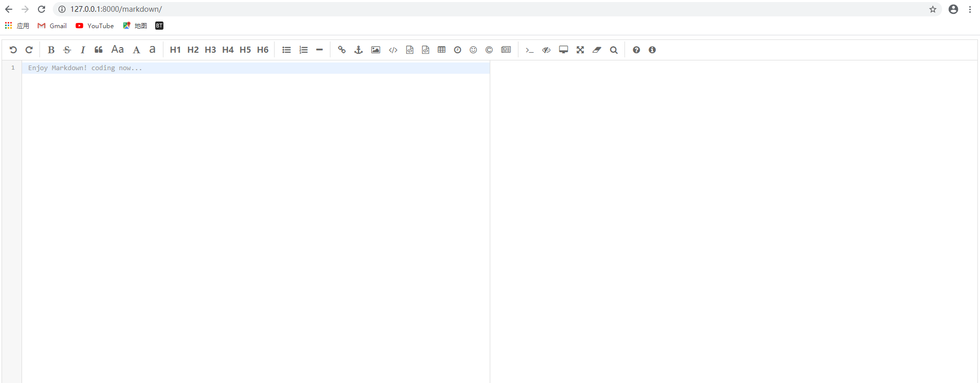Insert current date and time

click(457, 50)
